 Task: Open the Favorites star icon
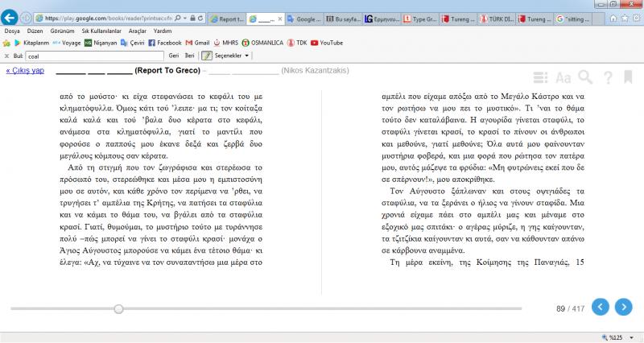click(625, 19)
